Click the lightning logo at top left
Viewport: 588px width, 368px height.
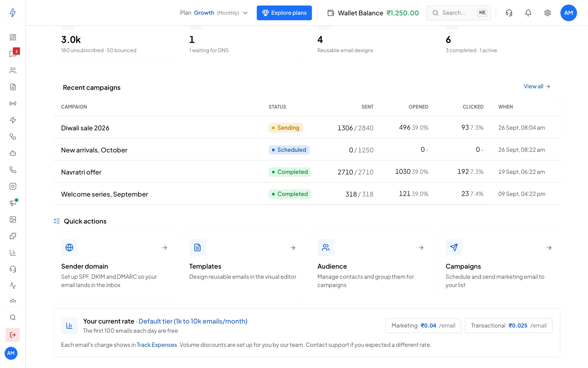click(13, 13)
